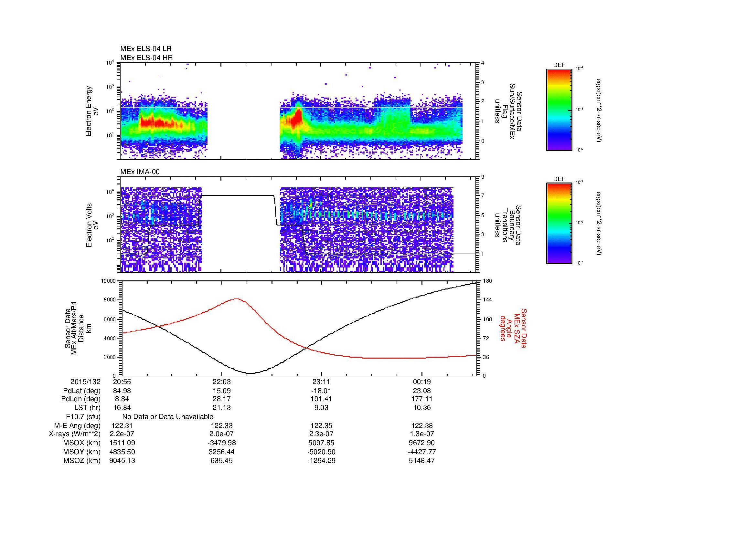
Task: Click the 10000 altitude axis tick
Action: (x=108, y=281)
